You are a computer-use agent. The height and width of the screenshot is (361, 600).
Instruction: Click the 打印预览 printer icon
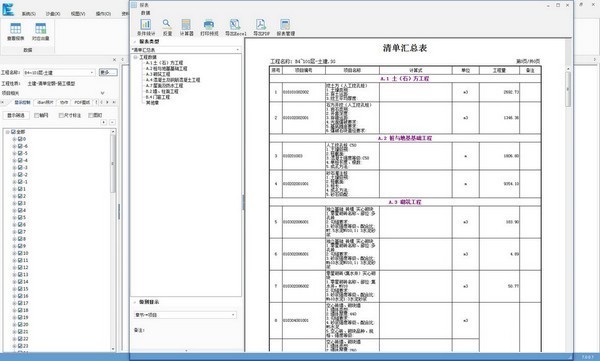(209, 25)
